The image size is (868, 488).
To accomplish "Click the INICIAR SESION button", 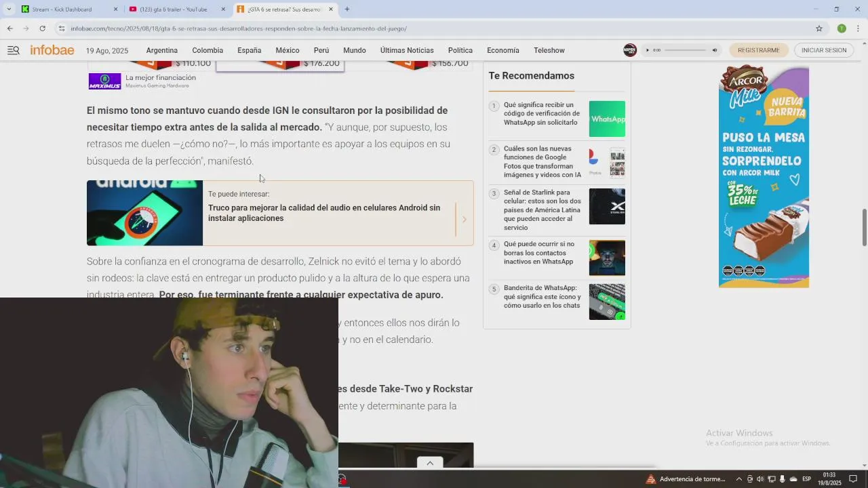I will (824, 50).
